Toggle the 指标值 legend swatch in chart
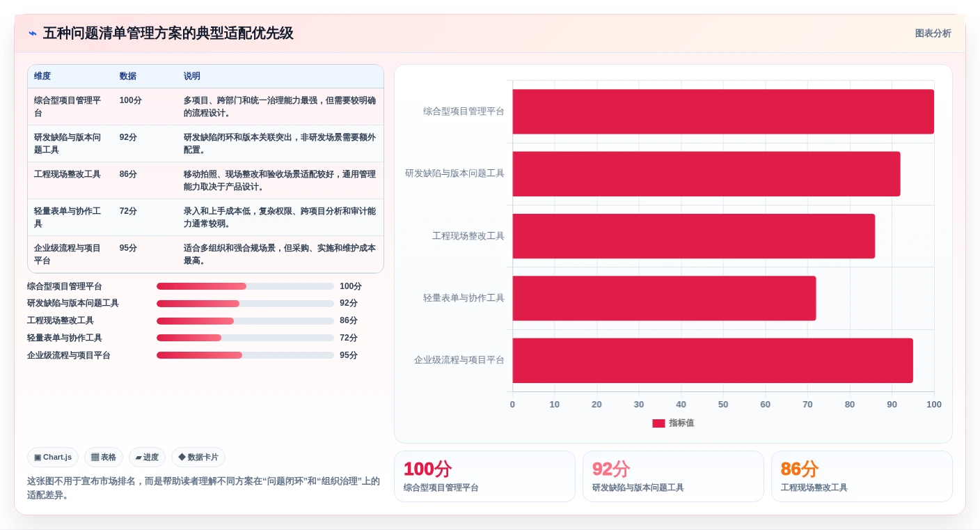 point(658,423)
